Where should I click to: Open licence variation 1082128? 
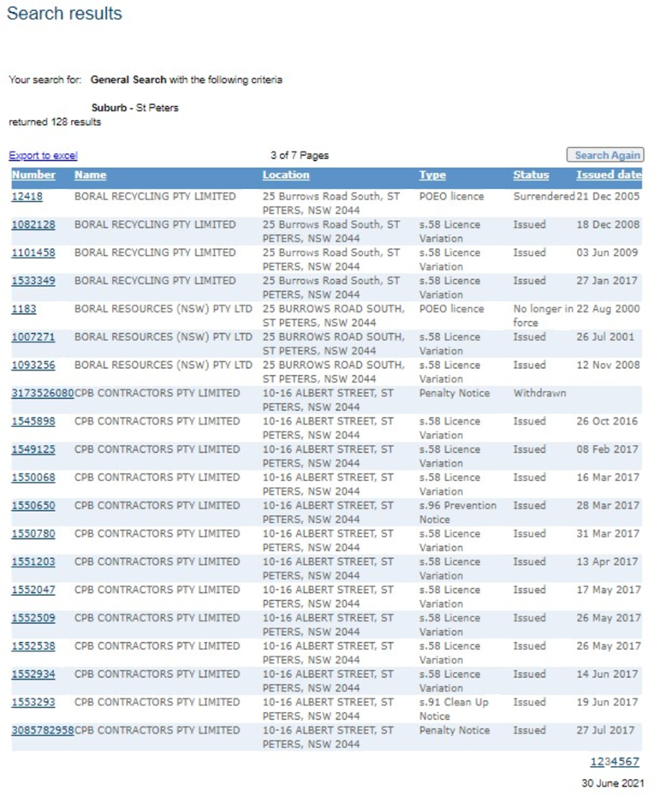tap(33, 224)
